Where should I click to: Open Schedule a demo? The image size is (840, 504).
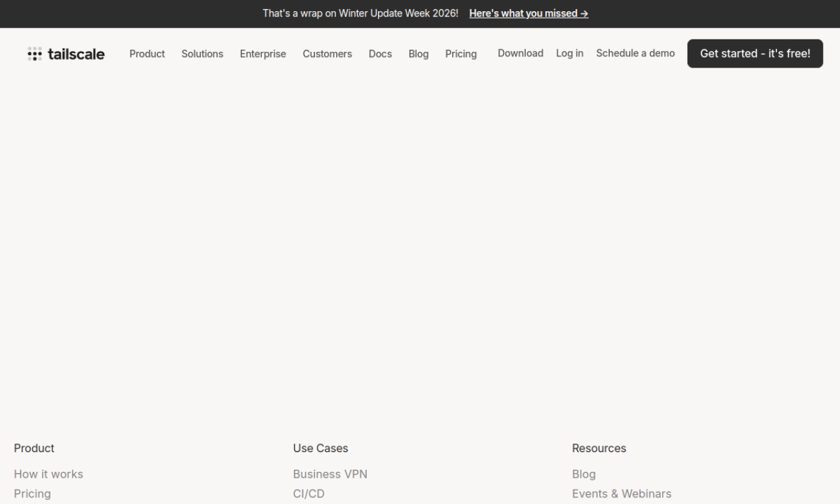[x=635, y=53]
